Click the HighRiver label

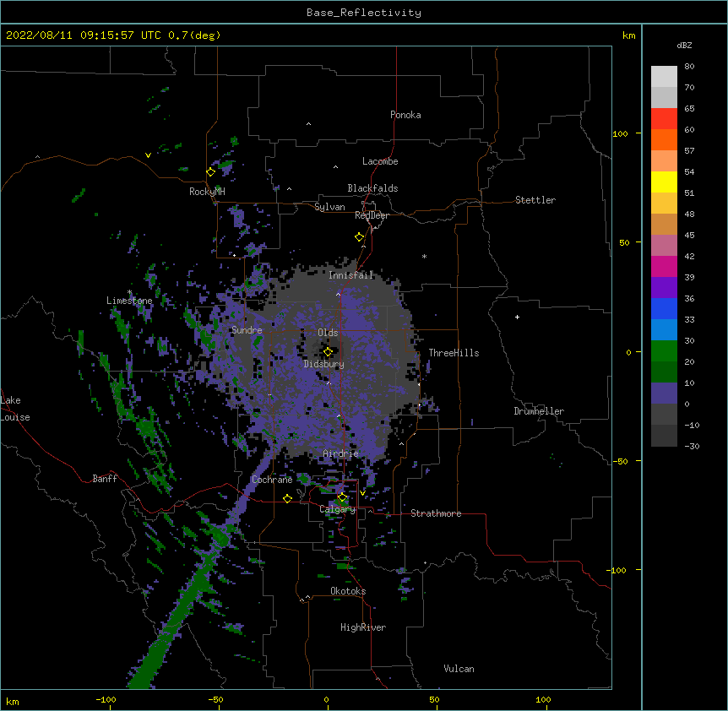coord(363,627)
